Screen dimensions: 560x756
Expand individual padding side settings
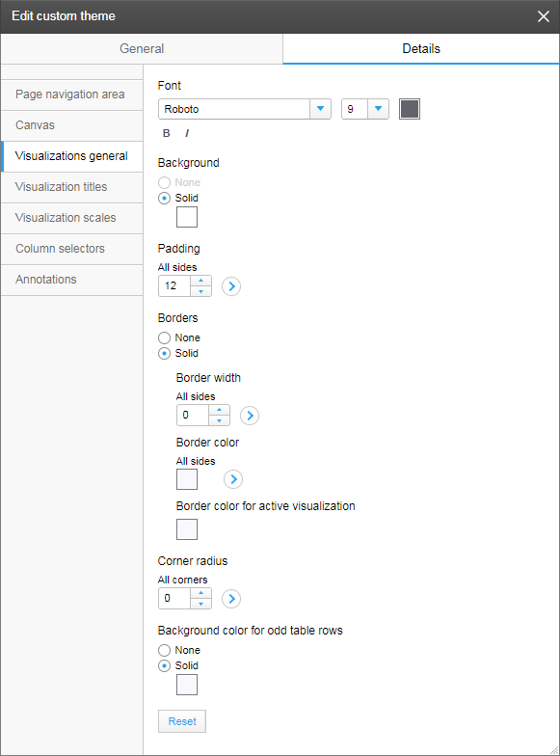231,286
